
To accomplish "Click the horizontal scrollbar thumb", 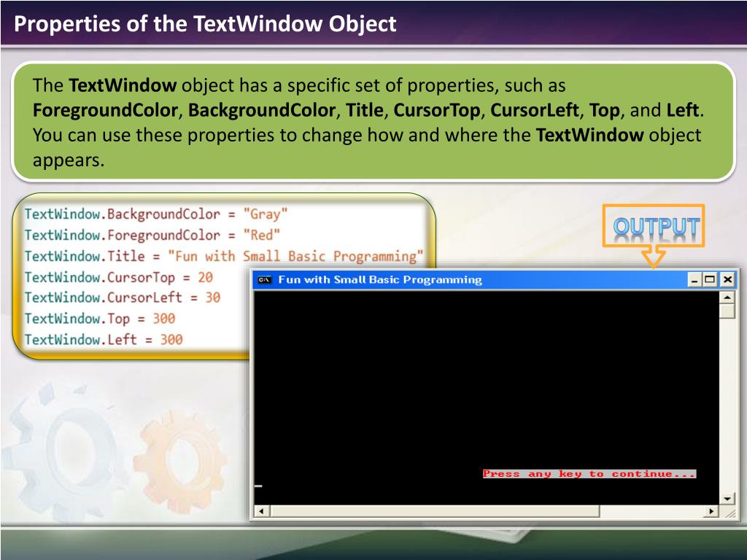I will (435, 511).
